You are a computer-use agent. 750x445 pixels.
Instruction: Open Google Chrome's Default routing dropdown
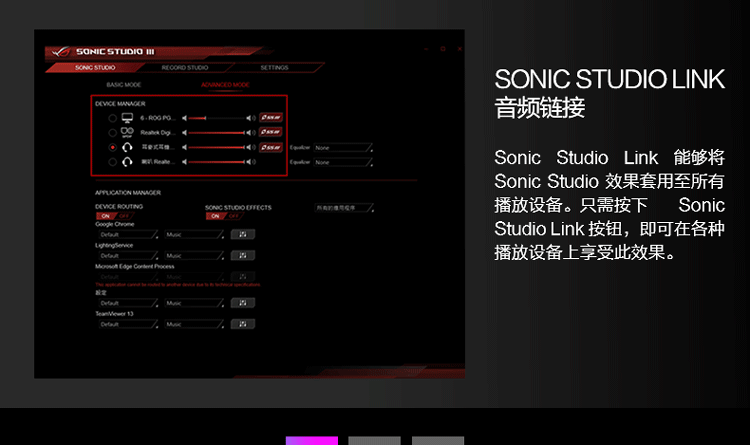click(127, 234)
